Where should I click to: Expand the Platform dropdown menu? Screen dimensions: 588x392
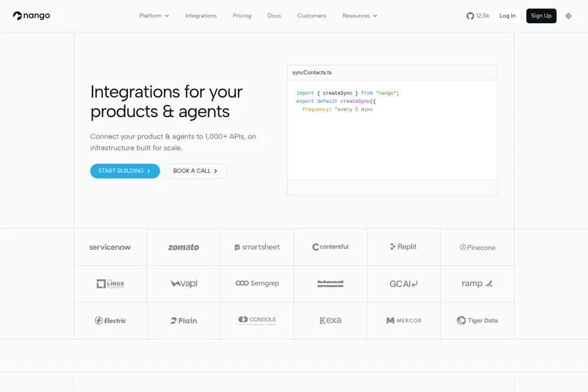tap(154, 16)
